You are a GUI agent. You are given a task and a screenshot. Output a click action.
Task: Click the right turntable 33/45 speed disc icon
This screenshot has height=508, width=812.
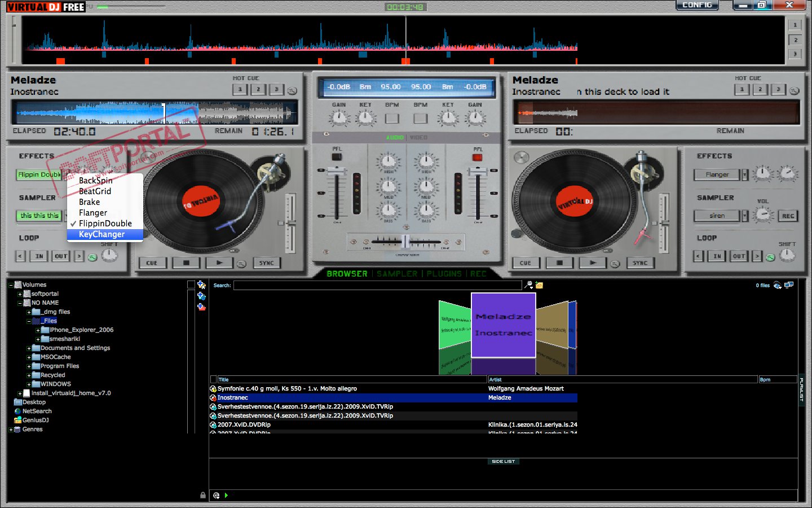tap(522, 157)
